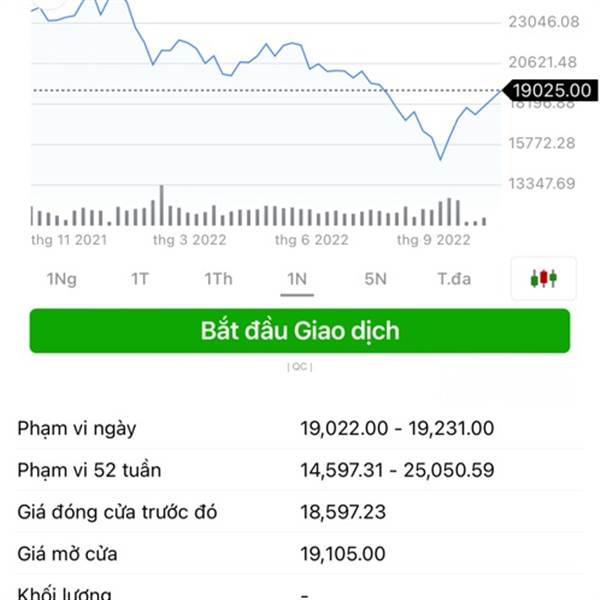Image resolution: width=600 pixels, height=600 pixels.
Task: Click the thg 9 2022 axis label
Action: [434, 240]
